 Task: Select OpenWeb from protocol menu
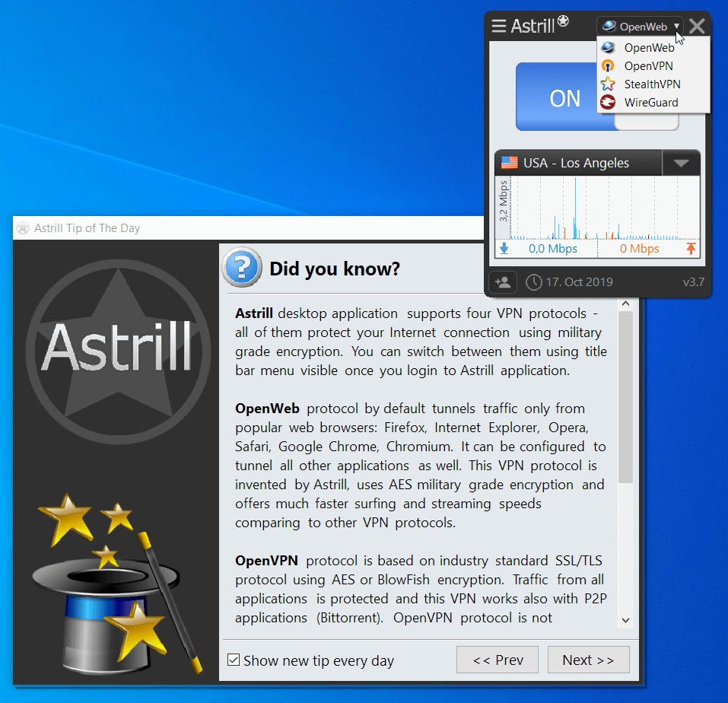pos(653,47)
